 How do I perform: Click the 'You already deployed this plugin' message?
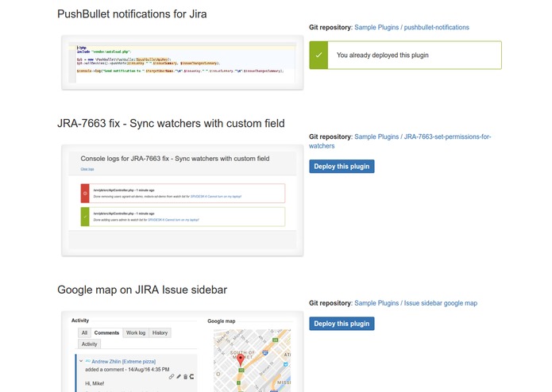383,56
